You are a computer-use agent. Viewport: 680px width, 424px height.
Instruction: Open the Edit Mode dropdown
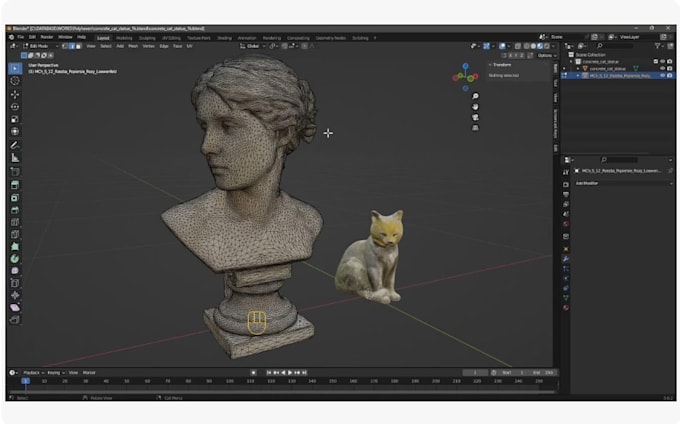click(x=41, y=46)
